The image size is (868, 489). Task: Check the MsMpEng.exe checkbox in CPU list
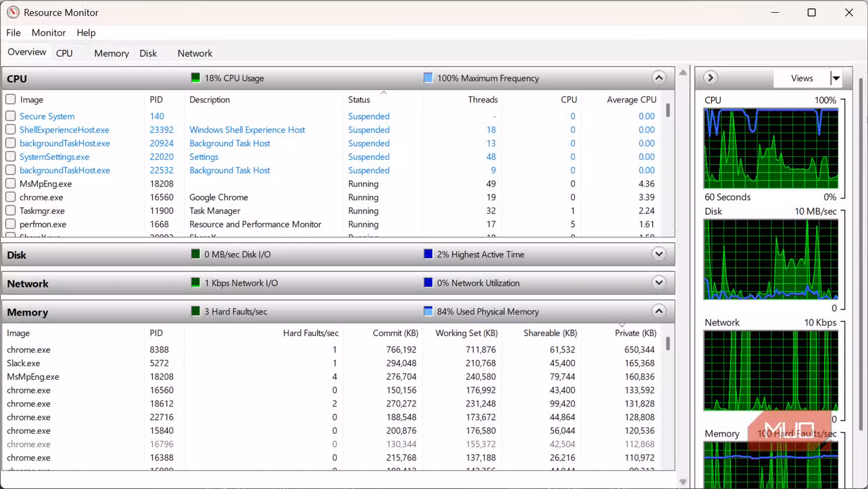coord(10,184)
